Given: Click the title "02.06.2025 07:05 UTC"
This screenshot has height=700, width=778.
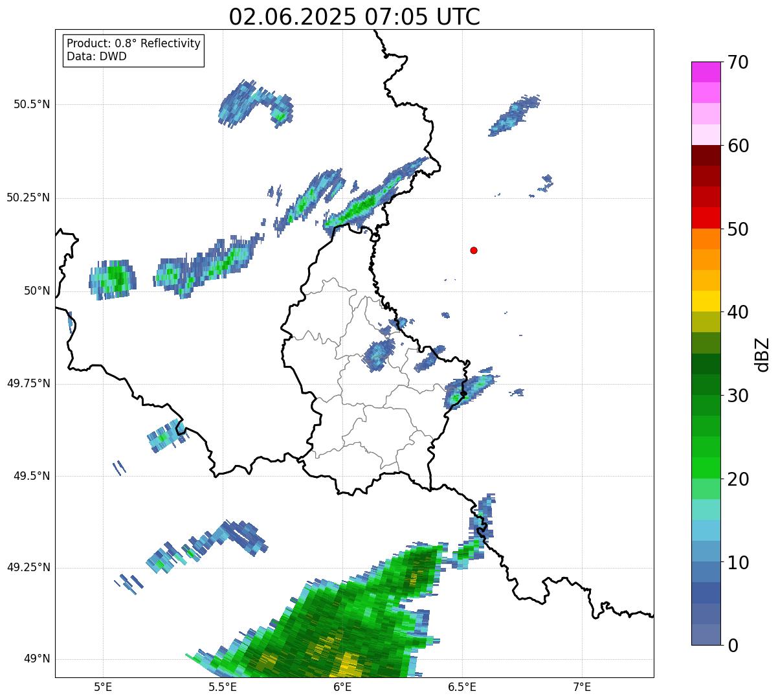Looking at the screenshot, I should coord(355,17).
